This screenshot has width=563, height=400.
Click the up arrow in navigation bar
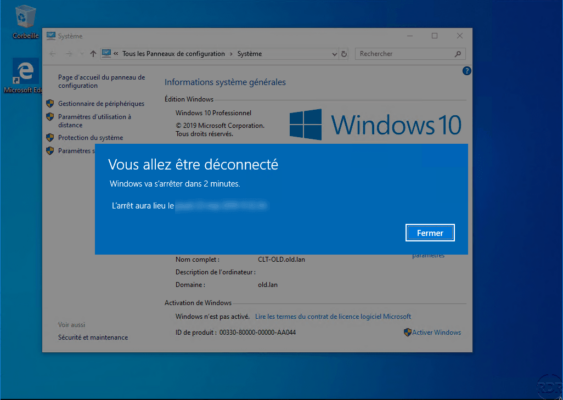(x=93, y=54)
